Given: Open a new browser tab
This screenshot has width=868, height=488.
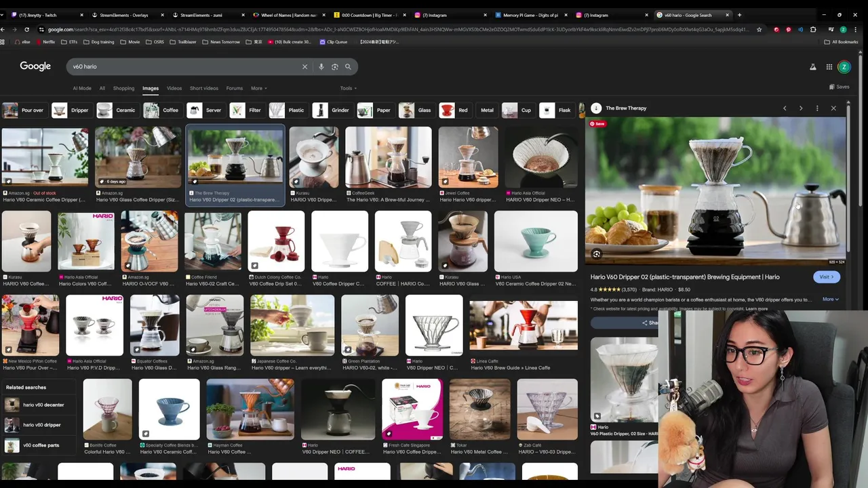Looking at the screenshot, I should [739, 15].
